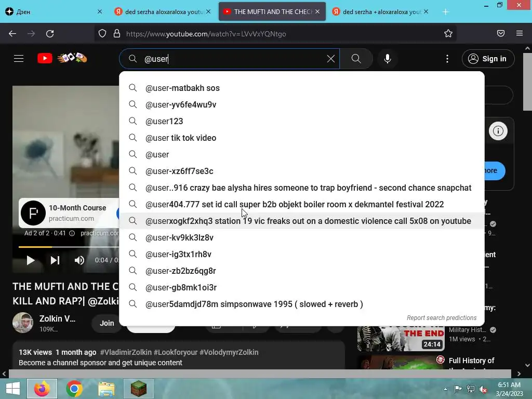Click the Join channel button

[x=107, y=323]
